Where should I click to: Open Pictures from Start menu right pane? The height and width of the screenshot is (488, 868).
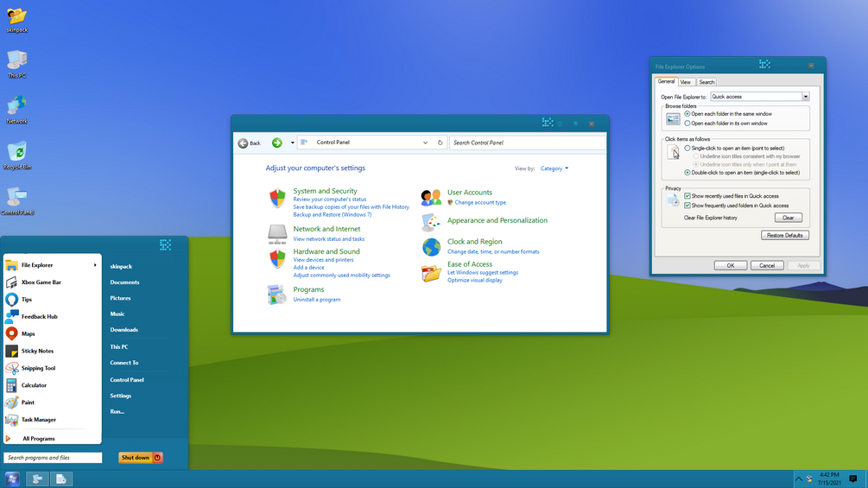point(120,298)
